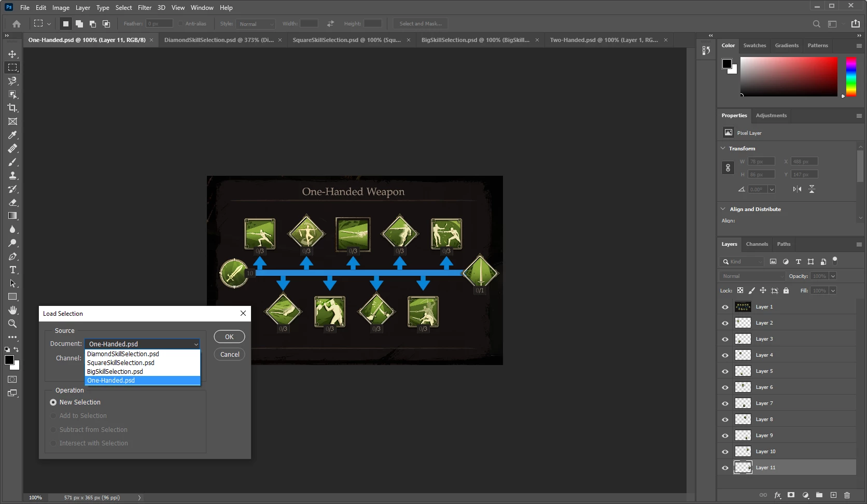Image resolution: width=867 pixels, height=504 pixels.
Task: Select the History Brush tool
Action: coord(12,189)
